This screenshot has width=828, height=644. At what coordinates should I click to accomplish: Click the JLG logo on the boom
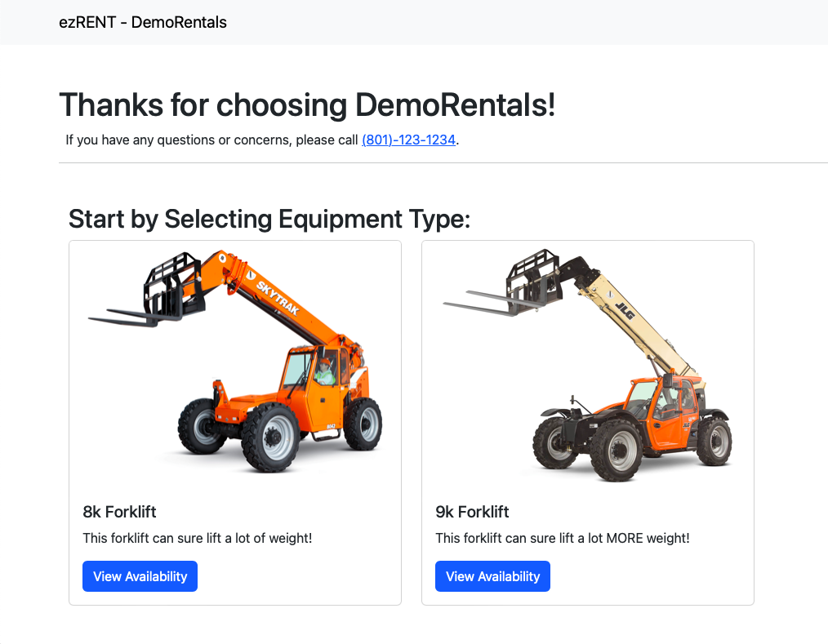tap(625, 310)
